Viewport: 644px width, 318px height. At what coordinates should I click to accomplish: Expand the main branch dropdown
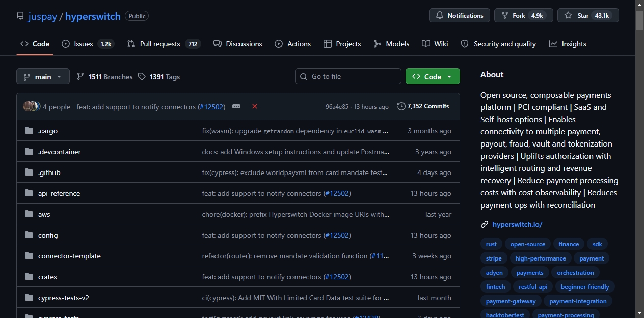(x=43, y=76)
